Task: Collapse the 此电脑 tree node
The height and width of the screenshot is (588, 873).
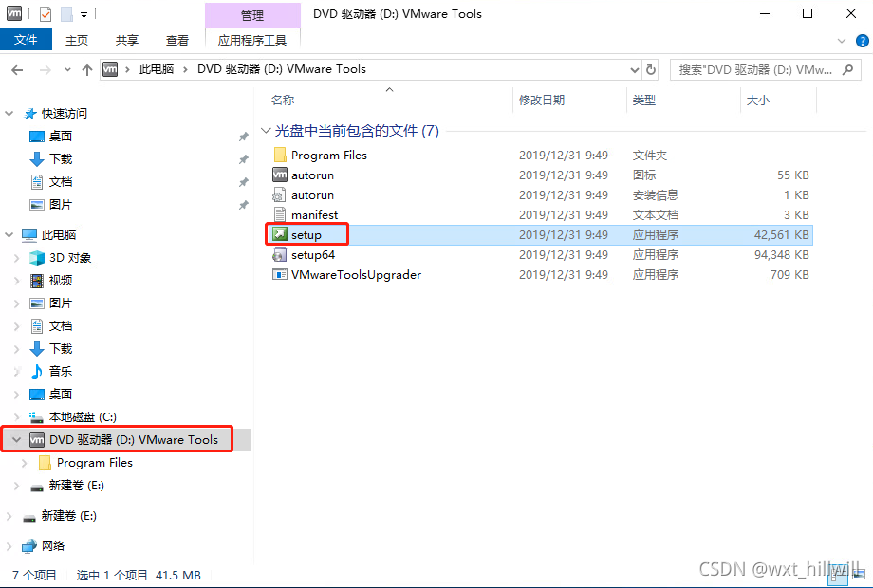Action: point(9,235)
